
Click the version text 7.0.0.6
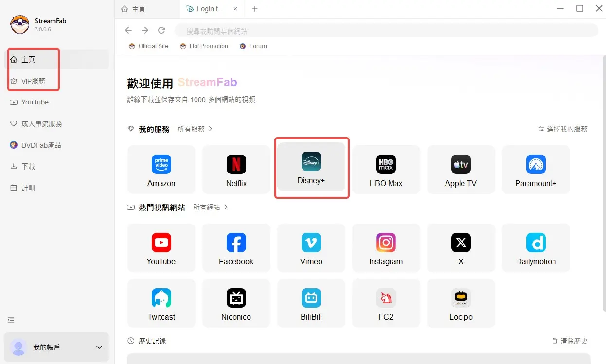point(43,29)
